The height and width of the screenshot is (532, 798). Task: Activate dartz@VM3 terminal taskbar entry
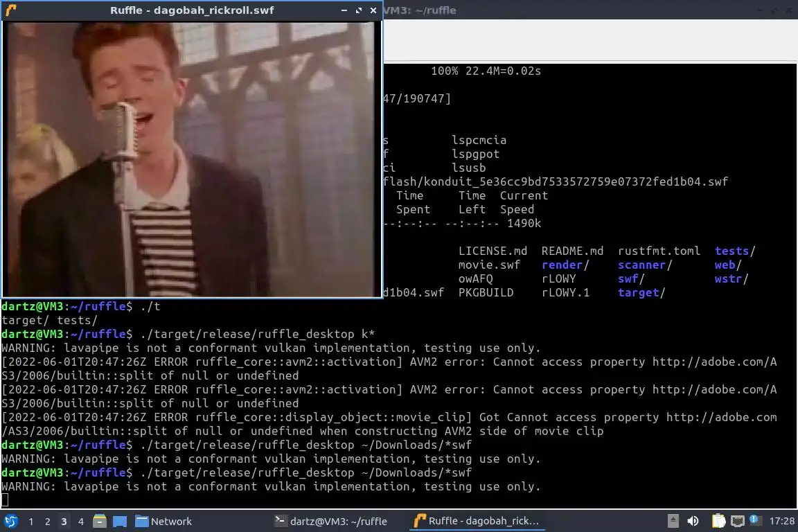click(331, 522)
